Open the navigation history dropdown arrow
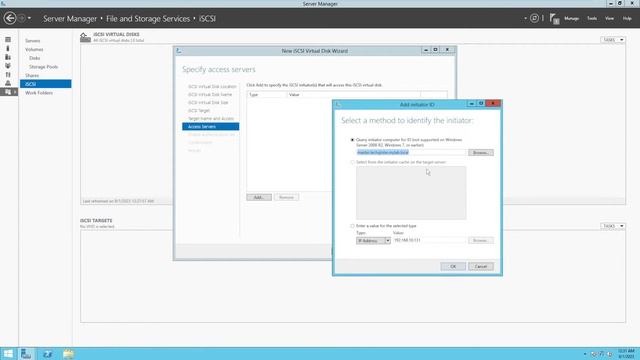The height and width of the screenshot is (360, 640). click(x=29, y=18)
